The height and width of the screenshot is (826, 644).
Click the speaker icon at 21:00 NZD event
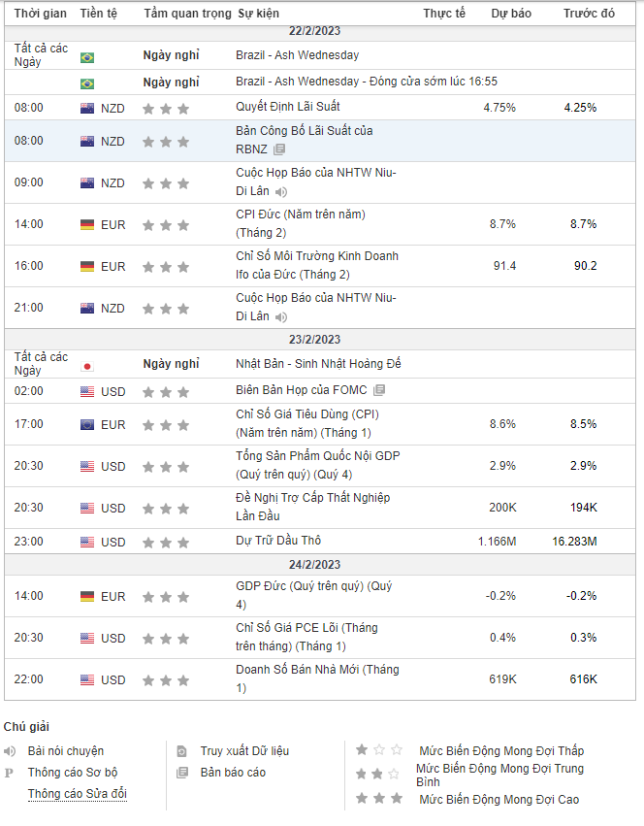(x=281, y=316)
